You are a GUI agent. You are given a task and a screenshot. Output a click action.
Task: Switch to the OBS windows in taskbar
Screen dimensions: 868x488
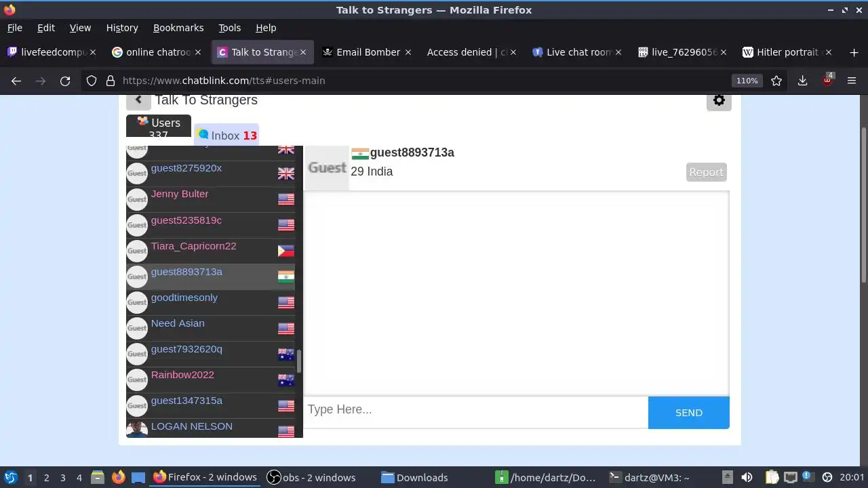click(x=311, y=477)
